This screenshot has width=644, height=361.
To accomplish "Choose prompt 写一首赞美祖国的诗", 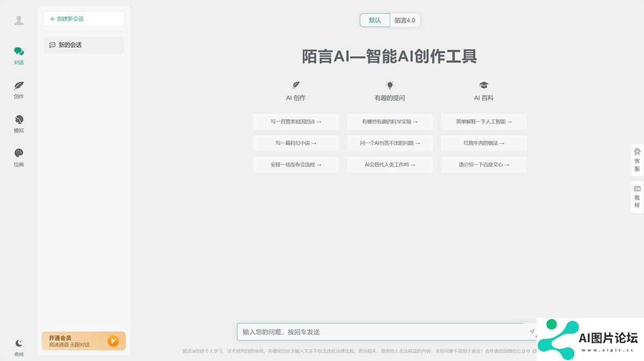I will click(296, 122).
